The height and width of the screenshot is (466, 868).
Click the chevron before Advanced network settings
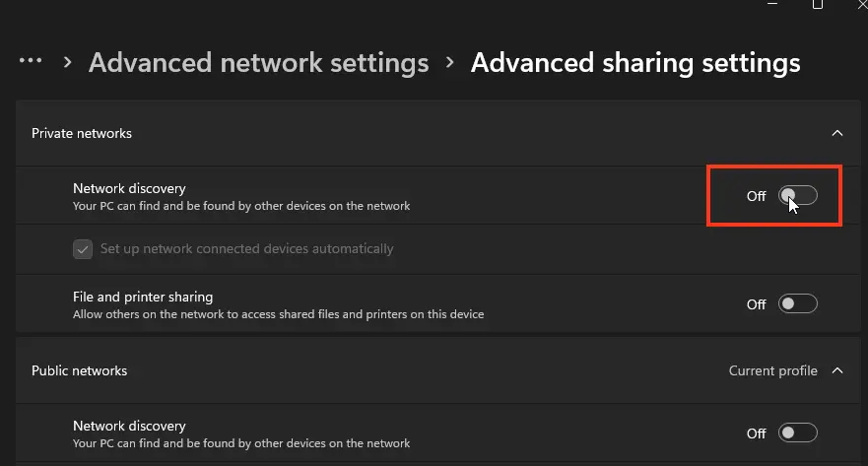[x=68, y=62]
